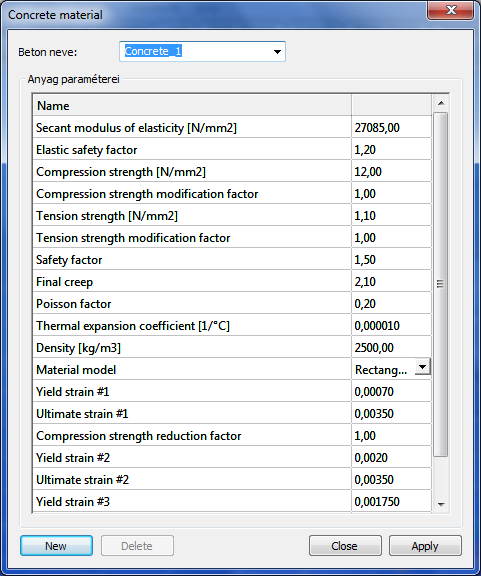This screenshot has height=576, width=481.
Task: Click the New button
Action: tap(56, 546)
